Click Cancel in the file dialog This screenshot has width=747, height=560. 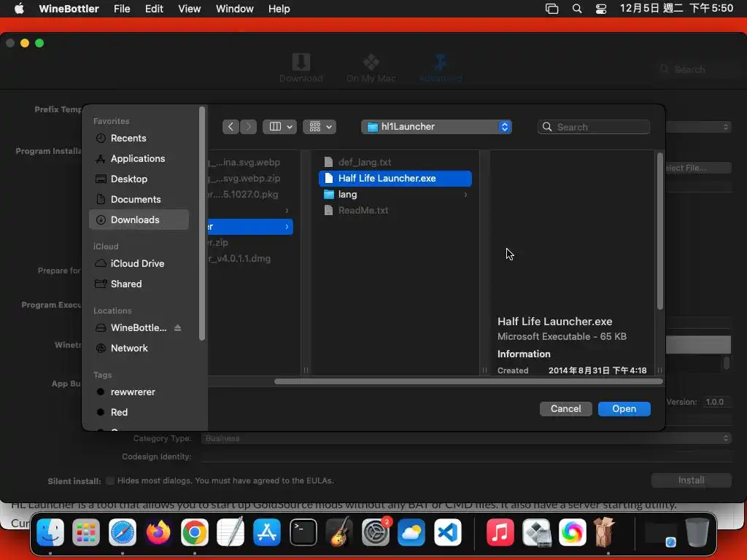coord(566,409)
